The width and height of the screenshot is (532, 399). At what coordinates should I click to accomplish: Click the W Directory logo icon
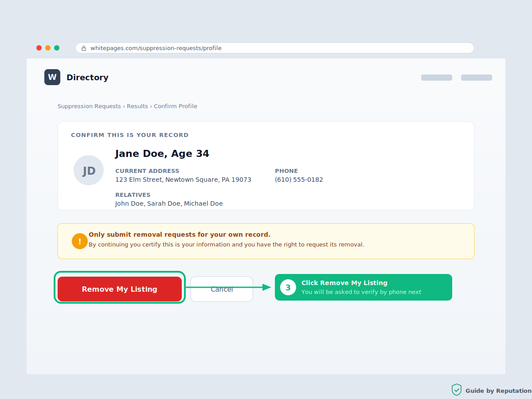tap(52, 77)
